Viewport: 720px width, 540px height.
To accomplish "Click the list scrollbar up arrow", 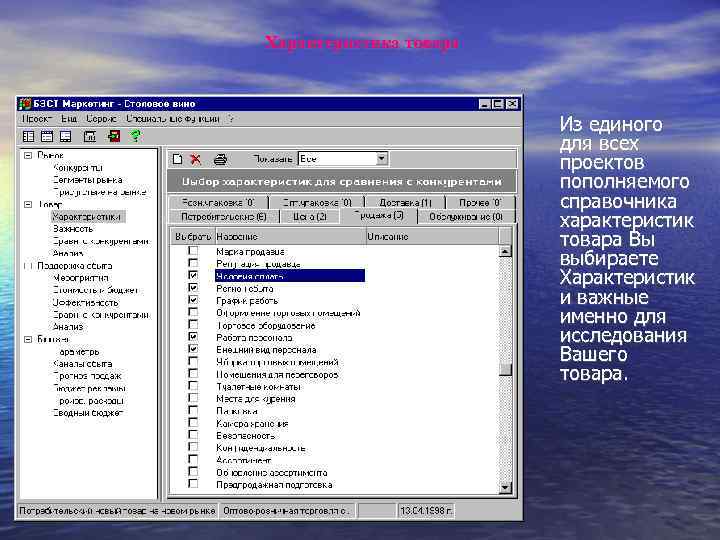I will pyautogui.click(x=505, y=251).
